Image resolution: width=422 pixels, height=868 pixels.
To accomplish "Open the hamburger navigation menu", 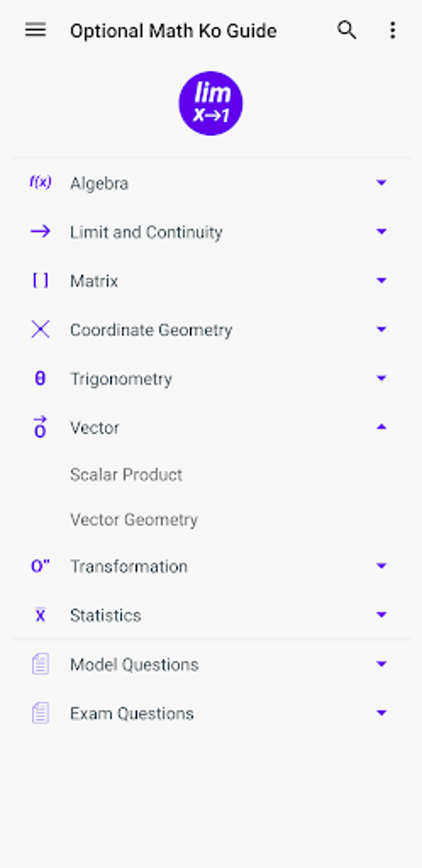I will pyautogui.click(x=36, y=30).
